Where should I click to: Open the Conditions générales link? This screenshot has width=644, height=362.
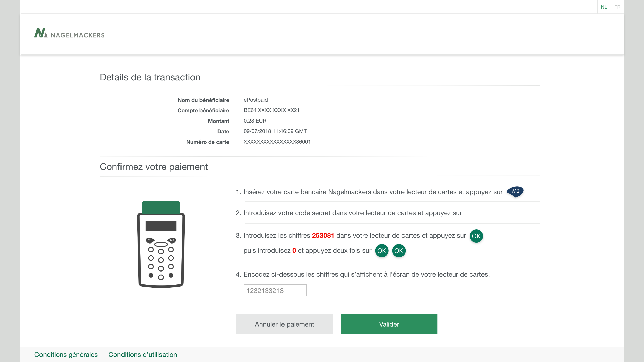pyautogui.click(x=66, y=355)
